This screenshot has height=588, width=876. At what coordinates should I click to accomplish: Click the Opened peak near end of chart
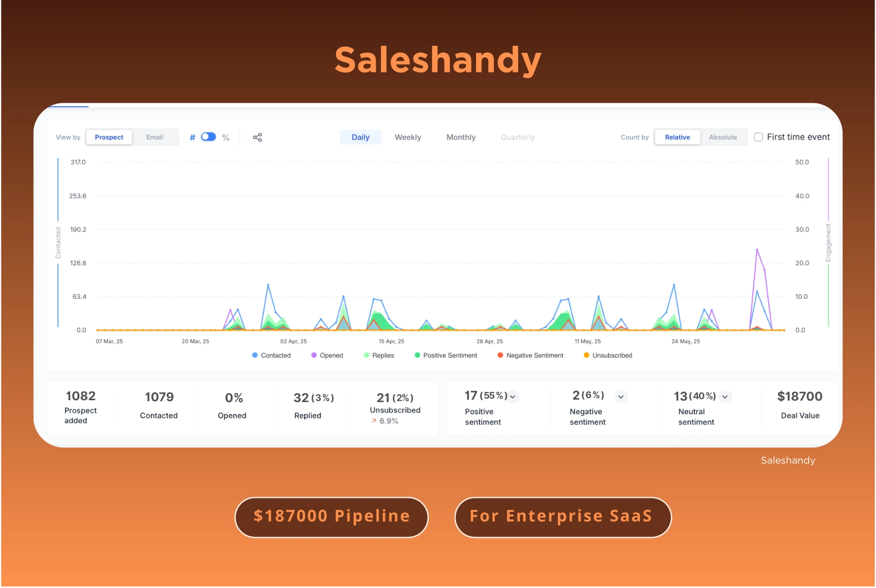tap(757, 250)
